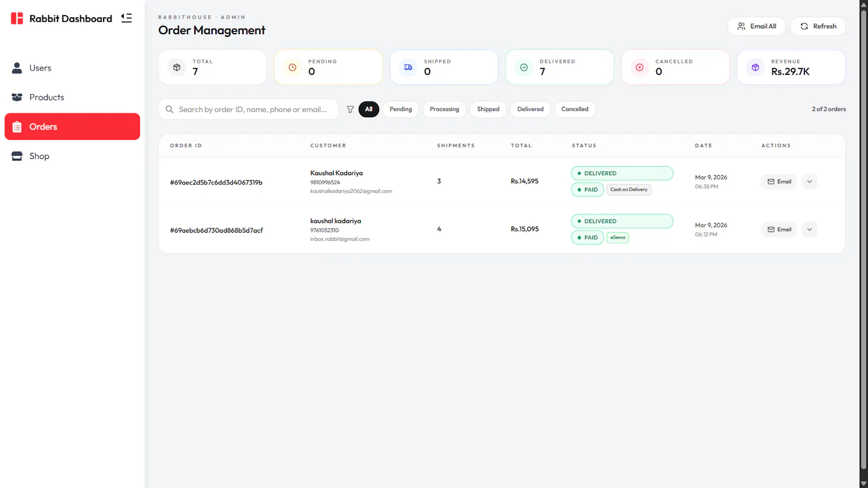Click the Shop storefront icon in sidebar
This screenshot has height=488, width=868.
click(17, 156)
